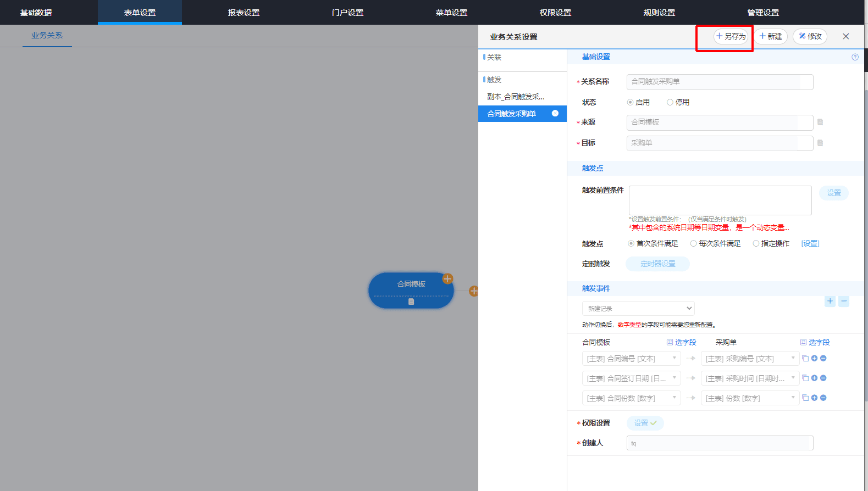Click copy icon in 采购编号 mapping row

pyautogui.click(x=805, y=358)
